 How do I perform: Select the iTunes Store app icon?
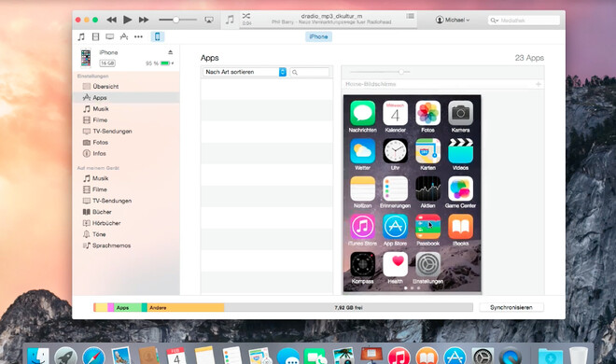pos(363,227)
